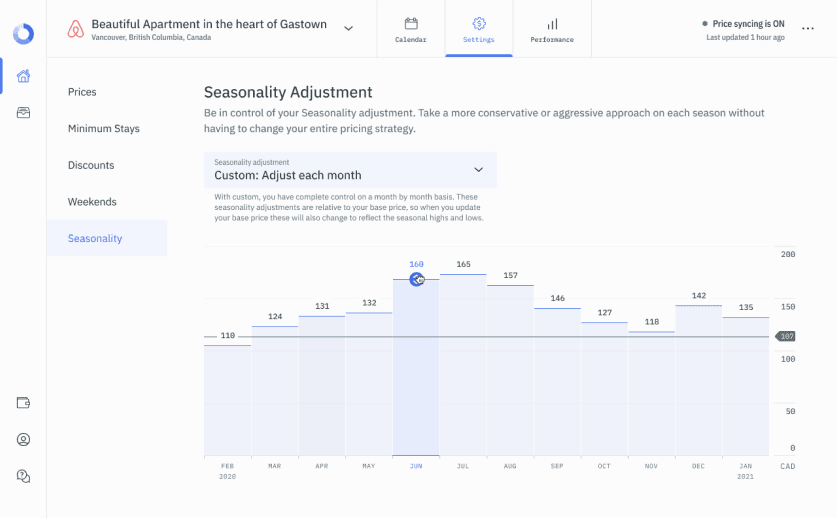Switch to the Performance tab
Image resolution: width=837 pixels, height=518 pixels.
(x=552, y=29)
